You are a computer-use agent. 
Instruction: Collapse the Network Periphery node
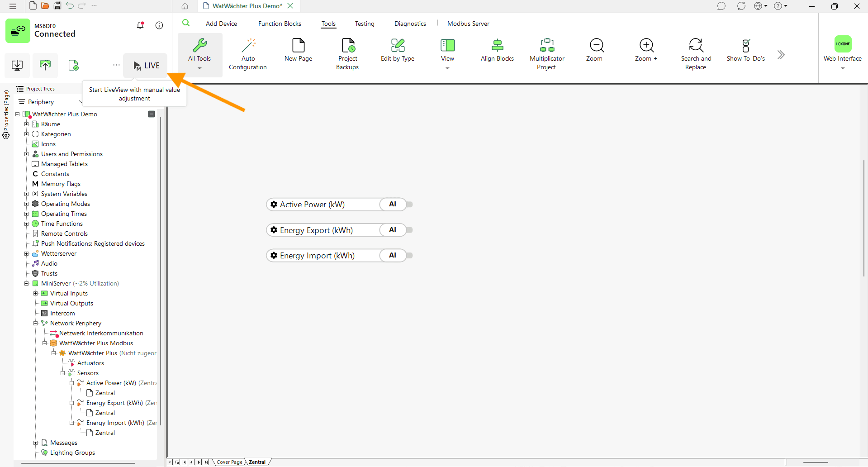[x=35, y=323]
